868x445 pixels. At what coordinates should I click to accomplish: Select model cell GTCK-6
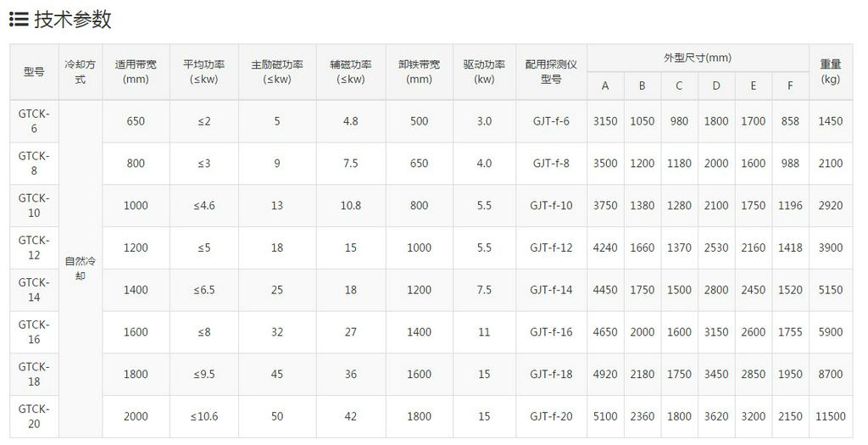tap(34, 121)
